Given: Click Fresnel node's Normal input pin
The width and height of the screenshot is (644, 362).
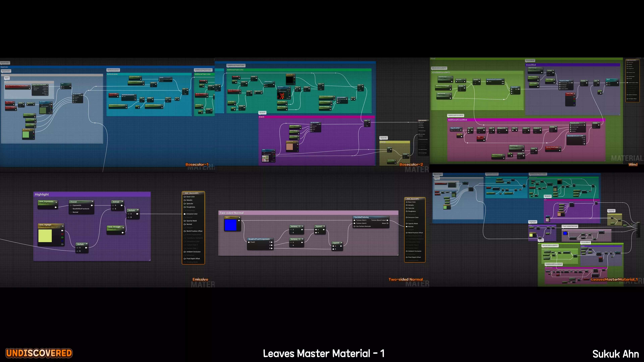Looking at the screenshot, I should pyautogui.click(x=71, y=212).
